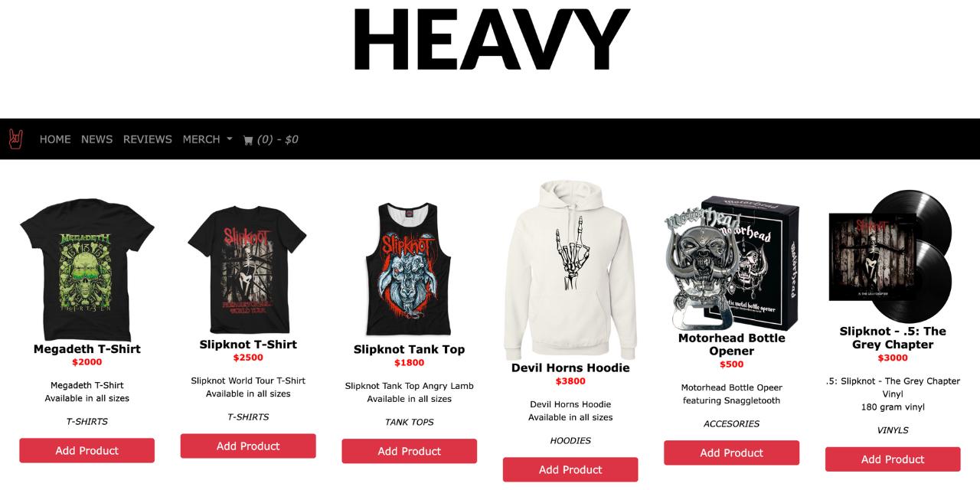Add Slipknot Tank Top product
This screenshot has height=490, width=980.
point(410,452)
